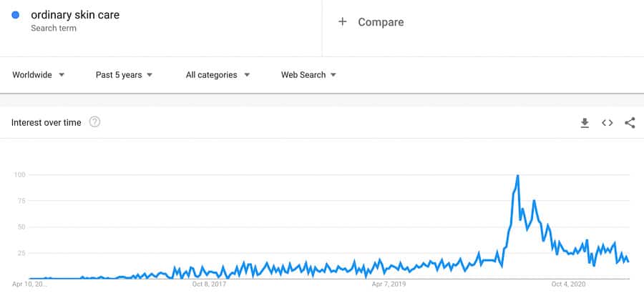This screenshot has width=644, height=308.
Task: Add a comparison term with Compare
Action: point(380,22)
